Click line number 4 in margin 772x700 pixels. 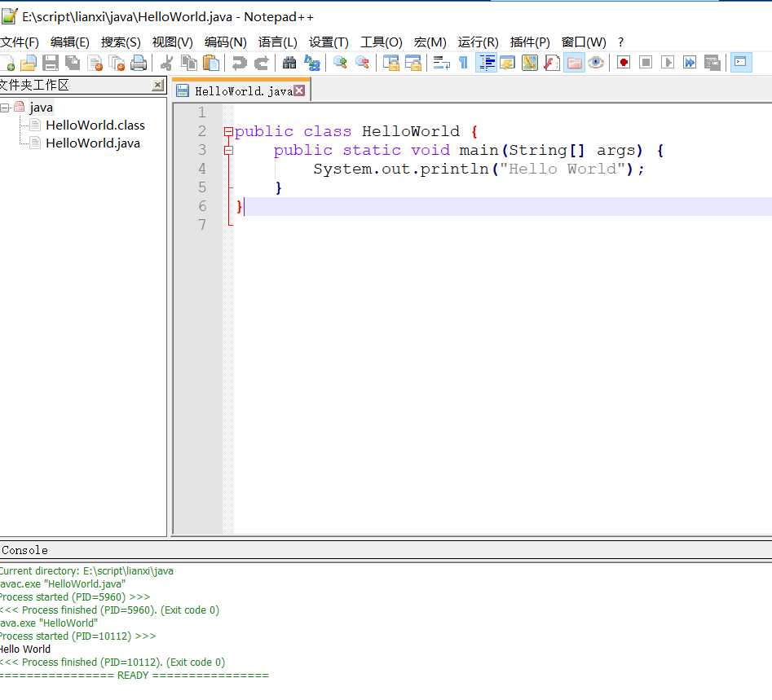(x=202, y=169)
